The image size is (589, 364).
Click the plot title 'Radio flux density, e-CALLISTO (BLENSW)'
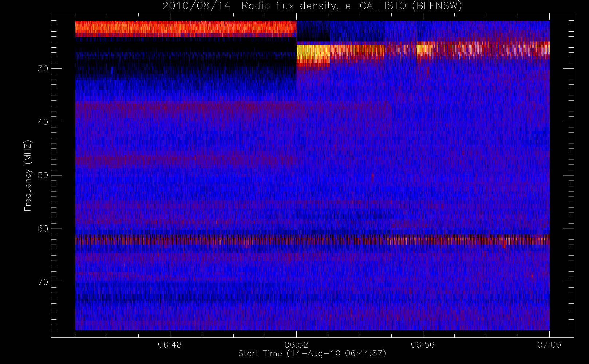352,6
